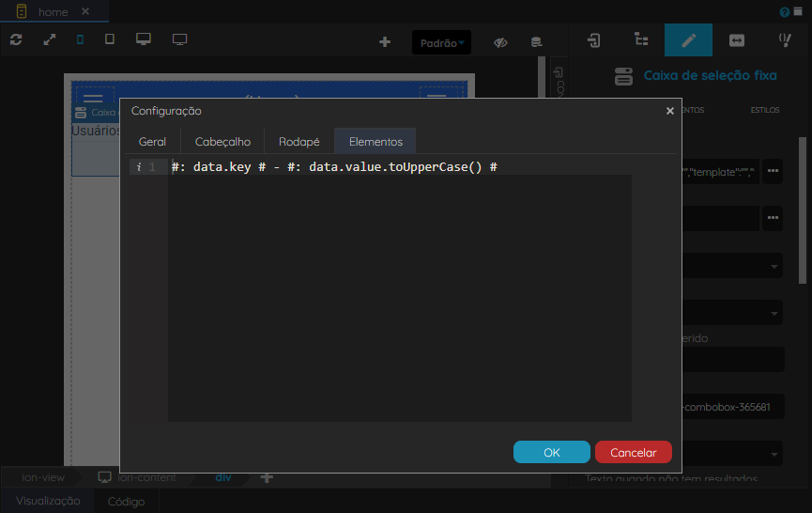Click inside the template code editor
The height and width of the screenshot is (513, 812).
[x=399, y=290]
